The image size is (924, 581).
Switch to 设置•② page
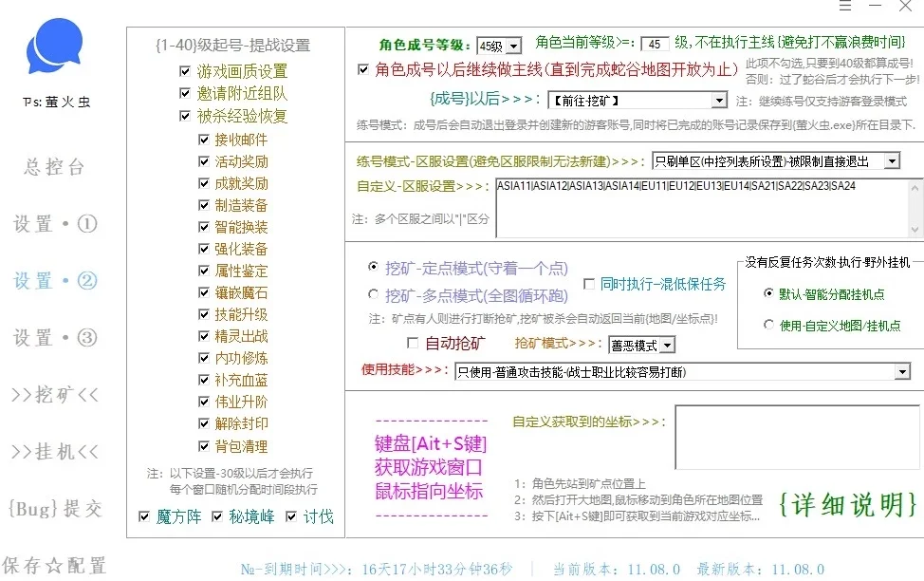[x=55, y=281]
